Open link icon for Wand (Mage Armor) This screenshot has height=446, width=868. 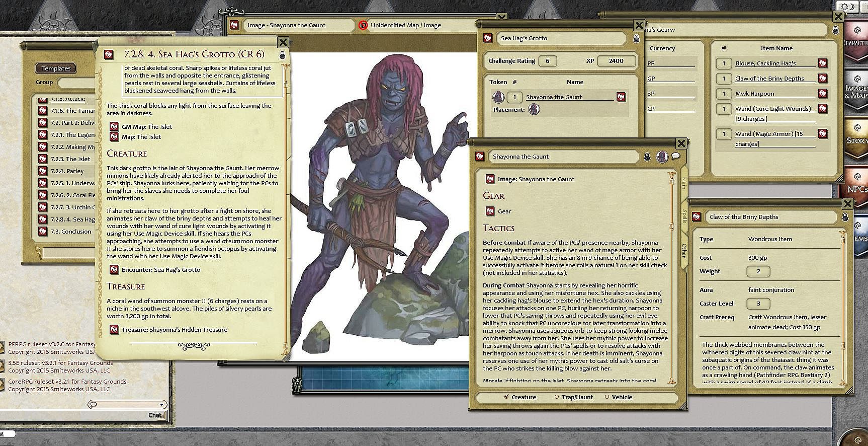pyautogui.click(x=823, y=134)
